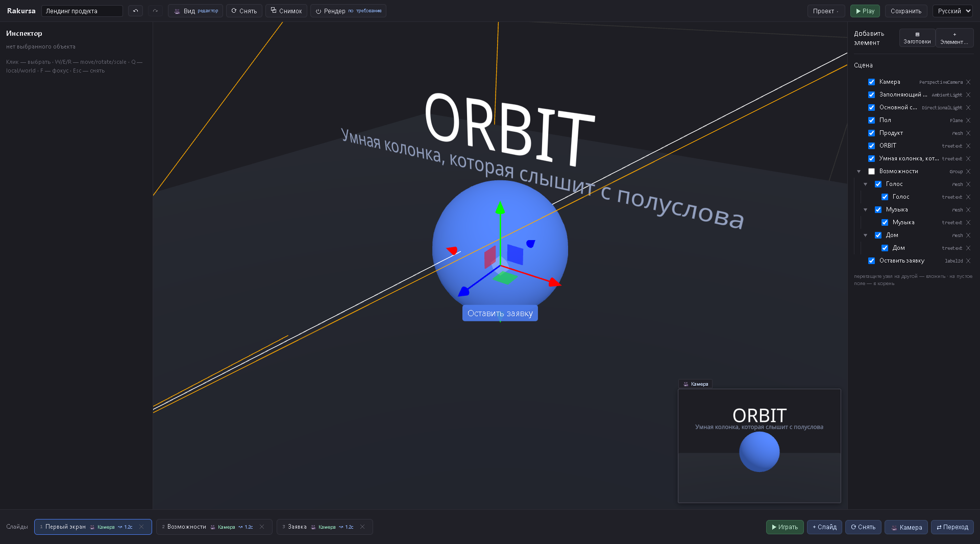980x544 pixels.
Task: Open the Вид редактор view menu
Action: pyautogui.click(x=195, y=11)
